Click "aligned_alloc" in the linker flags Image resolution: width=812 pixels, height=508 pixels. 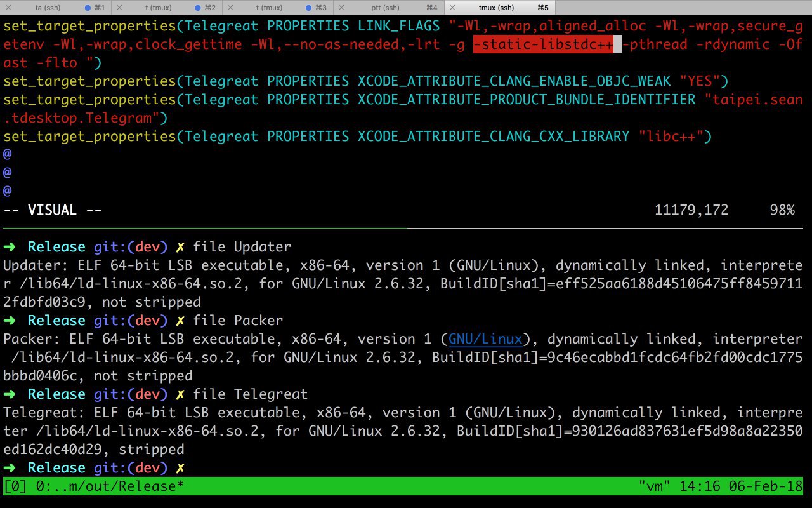click(x=593, y=26)
